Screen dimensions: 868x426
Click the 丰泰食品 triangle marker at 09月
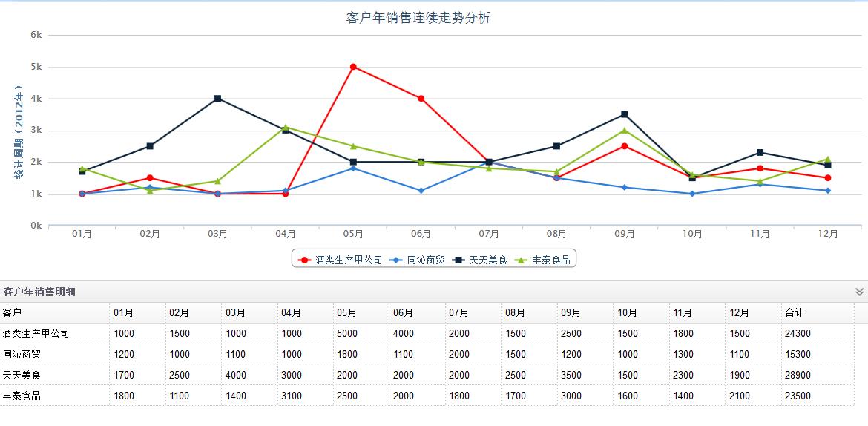pyautogui.click(x=625, y=131)
